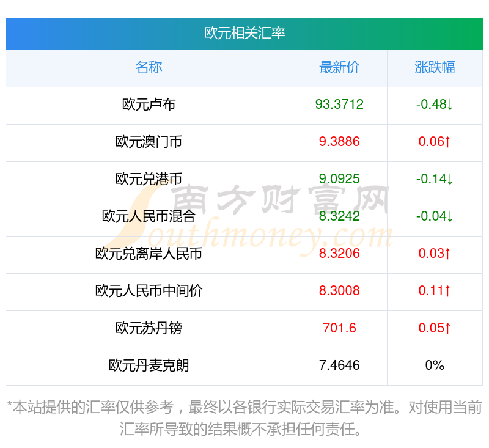
Task: Click the change value 0.11↑
Action: coord(435,290)
